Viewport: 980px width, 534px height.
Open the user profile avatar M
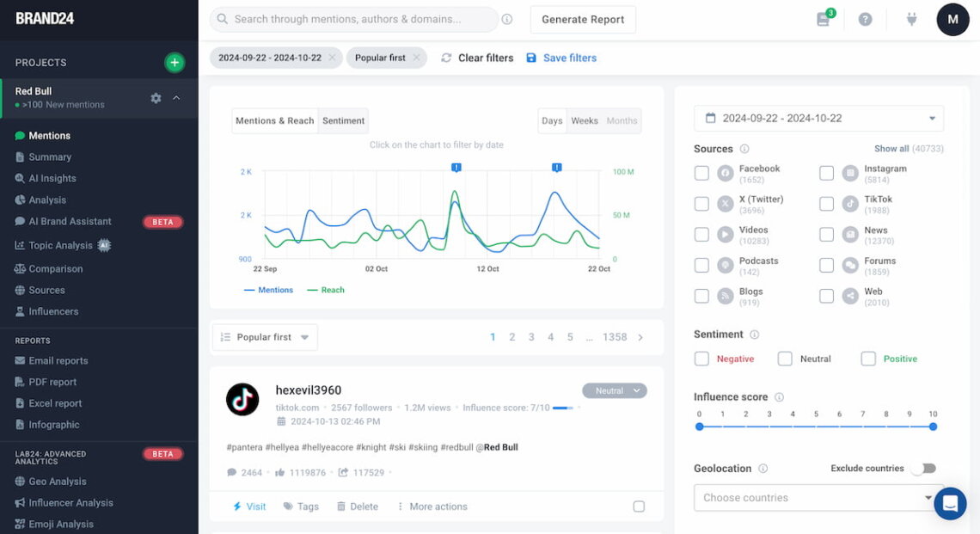coord(952,20)
